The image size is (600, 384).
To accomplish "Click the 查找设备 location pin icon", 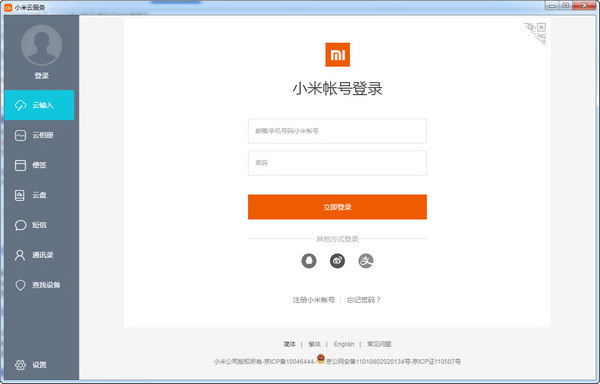I will pyautogui.click(x=20, y=285).
